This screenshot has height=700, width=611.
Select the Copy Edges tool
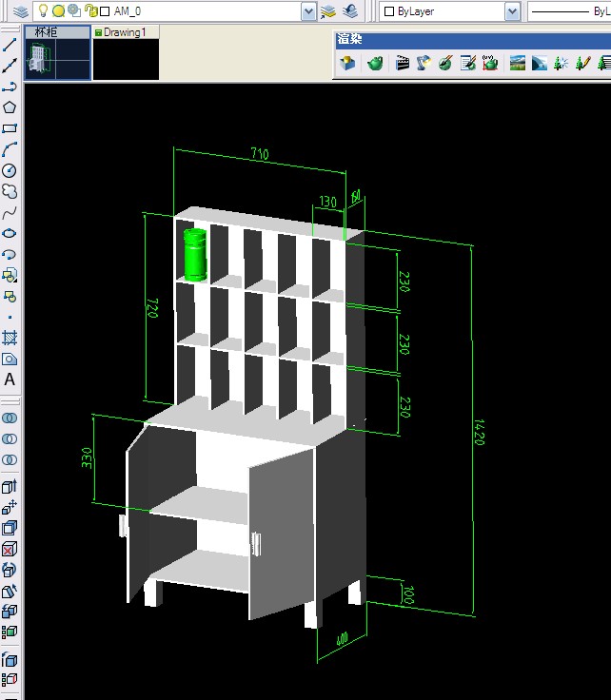(10, 659)
